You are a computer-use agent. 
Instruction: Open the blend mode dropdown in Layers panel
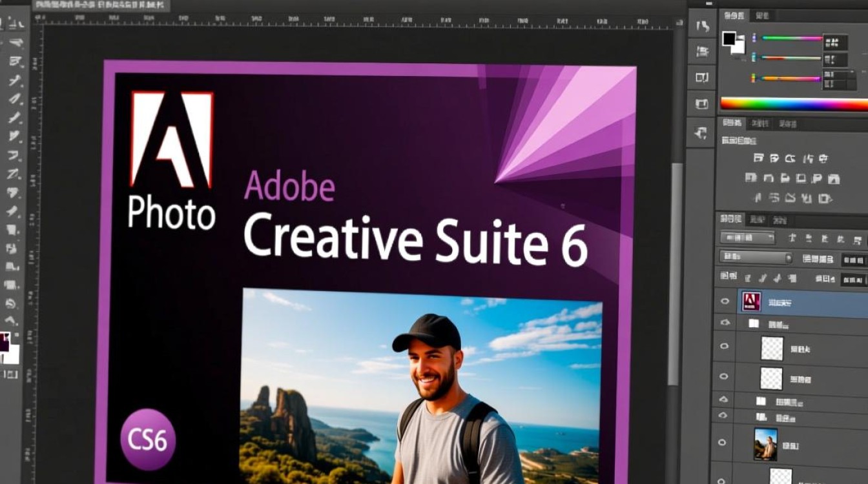(x=756, y=258)
